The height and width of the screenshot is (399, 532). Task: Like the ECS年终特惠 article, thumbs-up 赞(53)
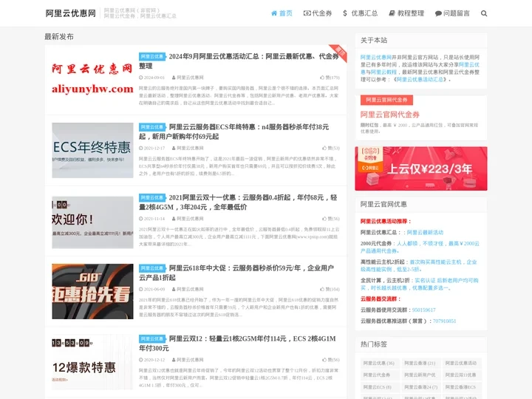click(331, 148)
